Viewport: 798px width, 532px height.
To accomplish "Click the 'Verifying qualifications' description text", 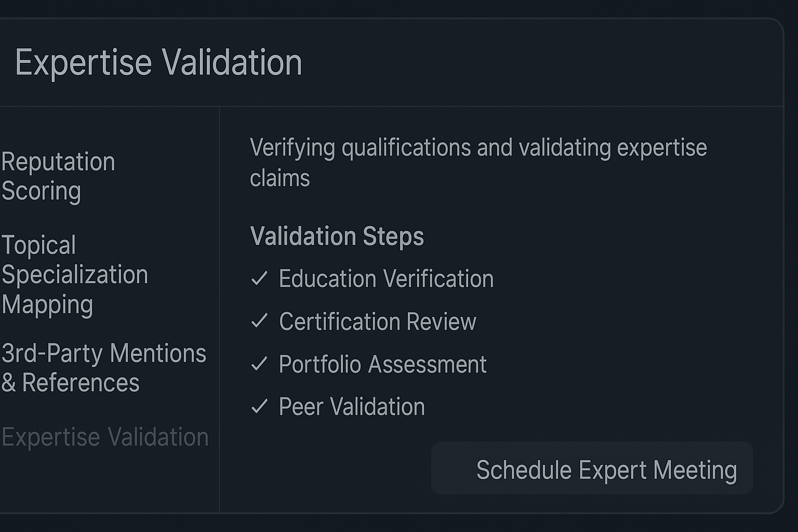I will 478,148.
